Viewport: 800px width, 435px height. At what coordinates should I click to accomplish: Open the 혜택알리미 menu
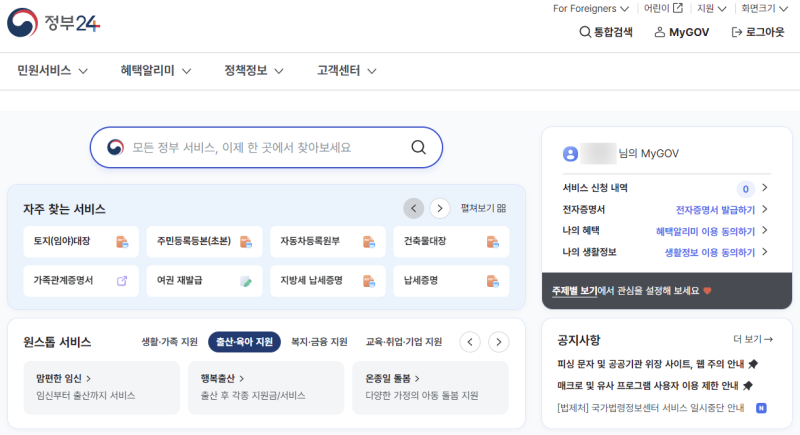point(156,71)
